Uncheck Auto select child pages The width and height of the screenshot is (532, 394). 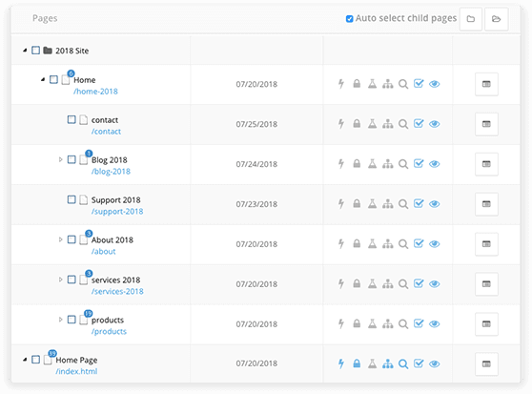click(349, 19)
